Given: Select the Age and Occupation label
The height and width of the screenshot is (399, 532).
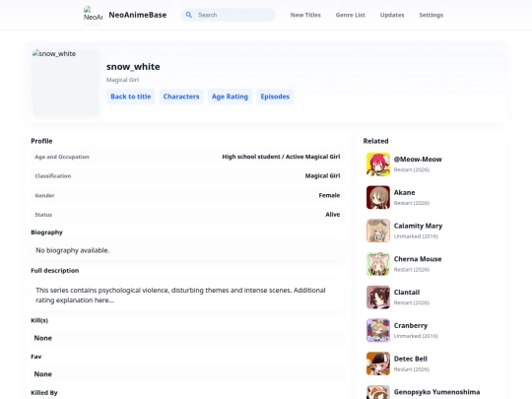Looking at the screenshot, I should (62, 157).
